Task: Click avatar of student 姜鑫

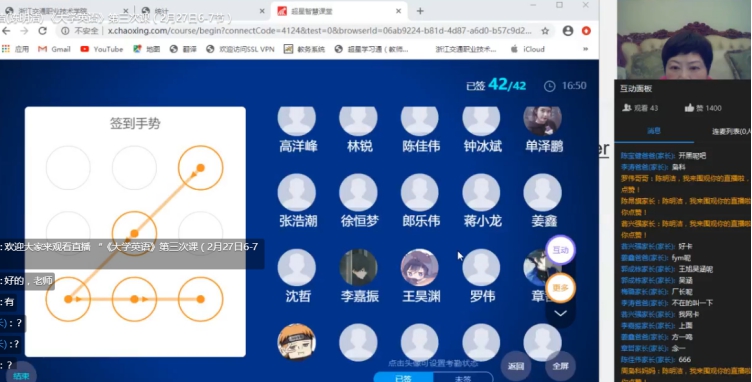Action: [x=542, y=193]
